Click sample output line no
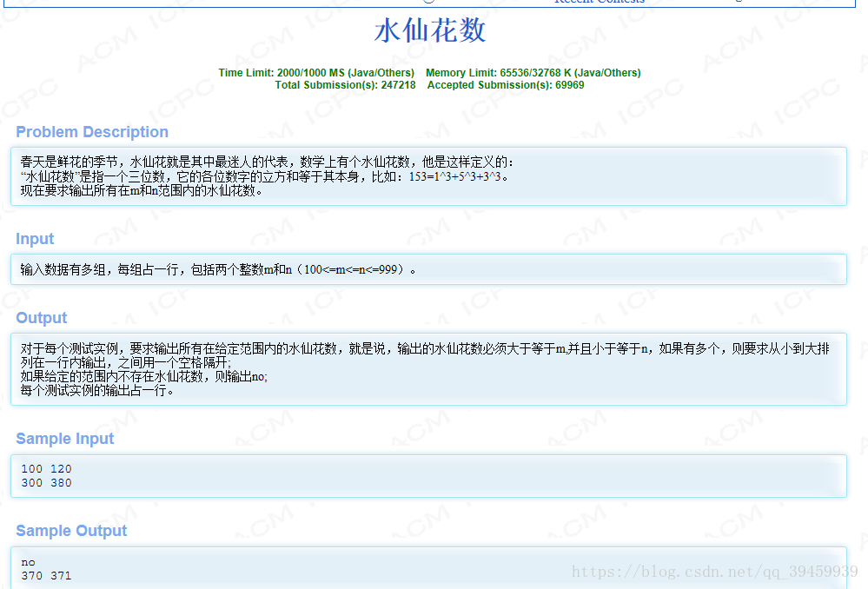868x589 pixels. [x=28, y=562]
